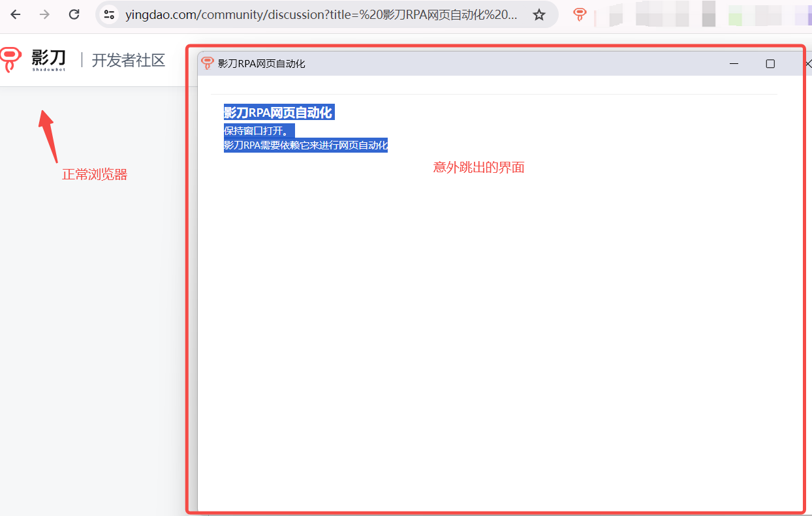
Task: Click the line 影刀RPA需要依赖它来进行网页自动化
Action: click(305, 145)
